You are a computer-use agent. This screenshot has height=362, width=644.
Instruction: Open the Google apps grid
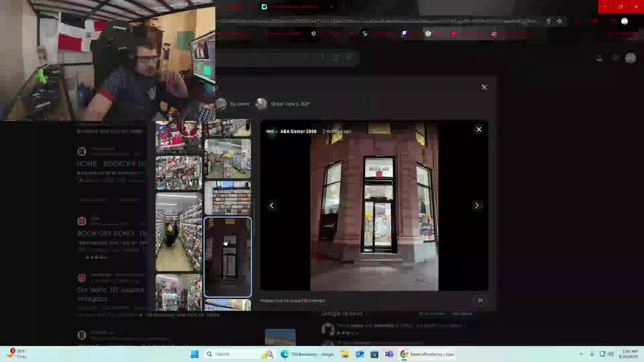[x=615, y=58]
